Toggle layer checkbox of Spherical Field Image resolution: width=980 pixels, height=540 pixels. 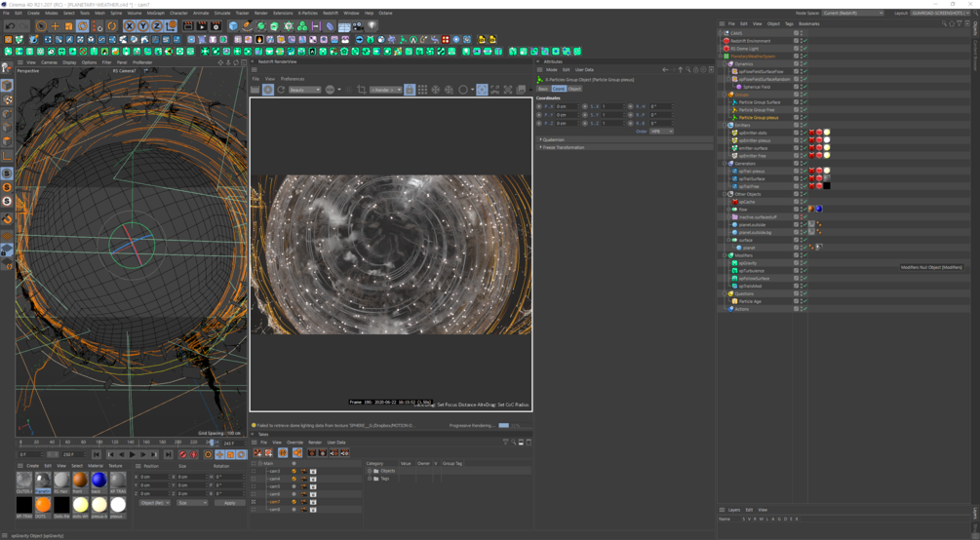797,87
